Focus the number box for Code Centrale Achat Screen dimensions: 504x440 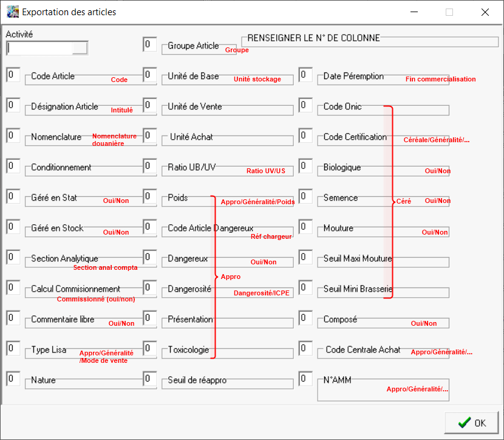(305, 348)
